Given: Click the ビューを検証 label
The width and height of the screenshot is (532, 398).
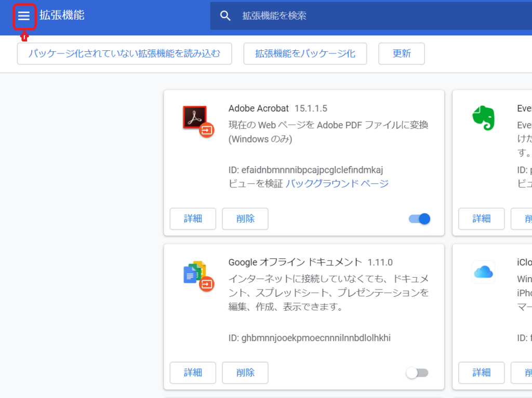Looking at the screenshot, I should 256,184.
